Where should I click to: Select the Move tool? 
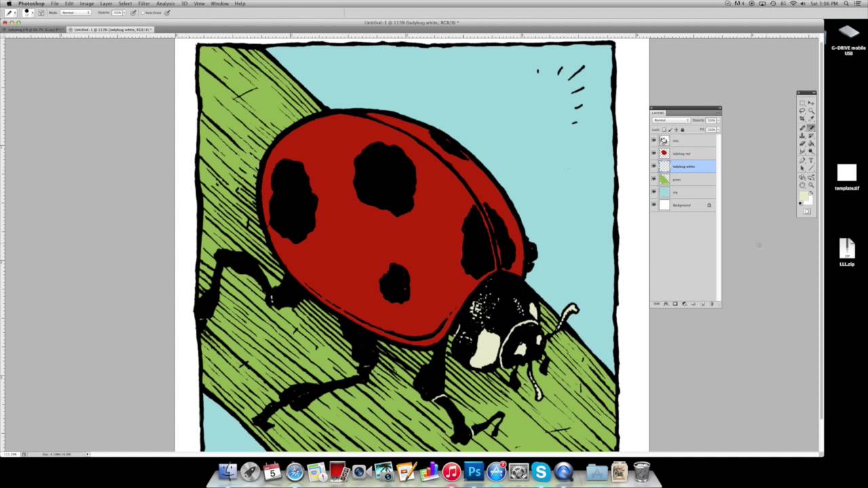click(811, 103)
